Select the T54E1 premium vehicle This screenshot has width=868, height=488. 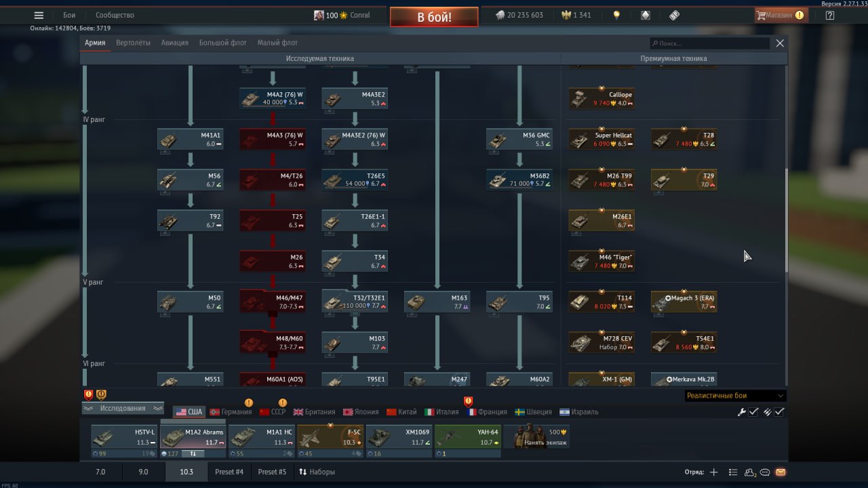click(684, 343)
